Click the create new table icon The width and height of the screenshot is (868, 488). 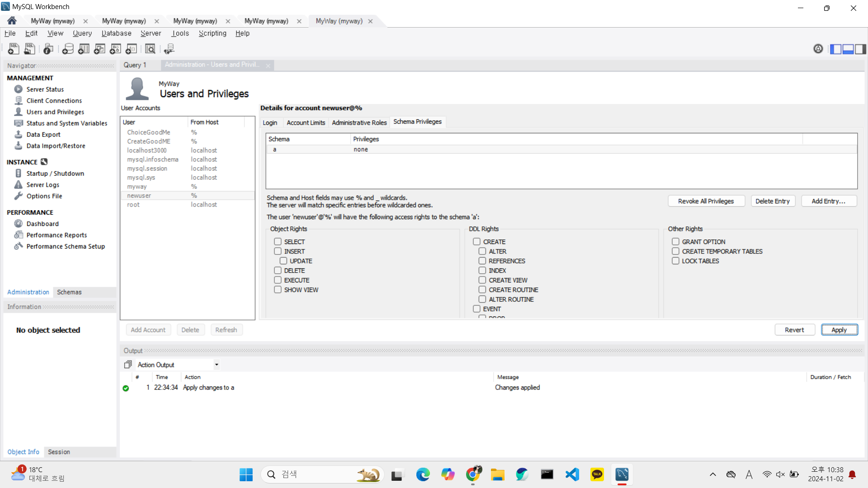[x=84, y=49]
